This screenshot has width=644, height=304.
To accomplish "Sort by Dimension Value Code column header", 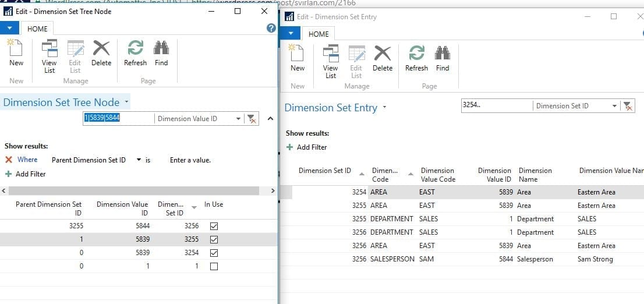I will click(x=438, y=175).
